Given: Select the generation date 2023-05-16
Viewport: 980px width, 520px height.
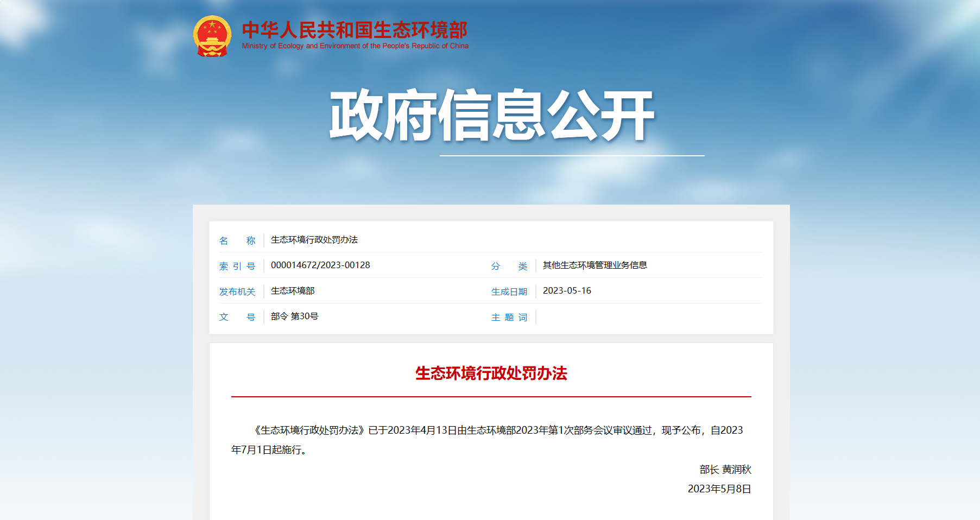Looking at the screenshot, I should [568, 290].
